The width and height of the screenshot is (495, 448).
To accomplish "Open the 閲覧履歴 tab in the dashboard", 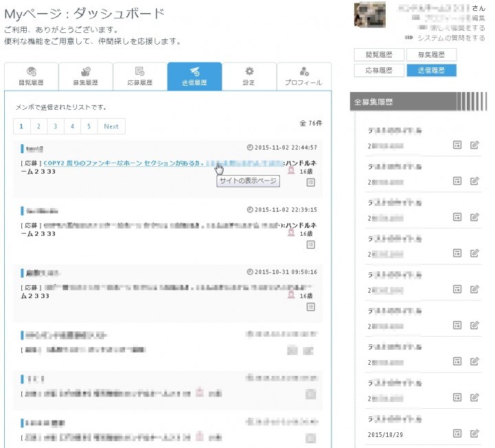I will coord(31,76).
